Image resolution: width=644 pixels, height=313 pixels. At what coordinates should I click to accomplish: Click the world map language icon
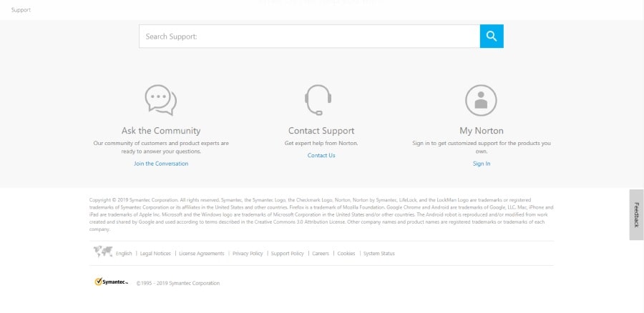click(103, 252)
